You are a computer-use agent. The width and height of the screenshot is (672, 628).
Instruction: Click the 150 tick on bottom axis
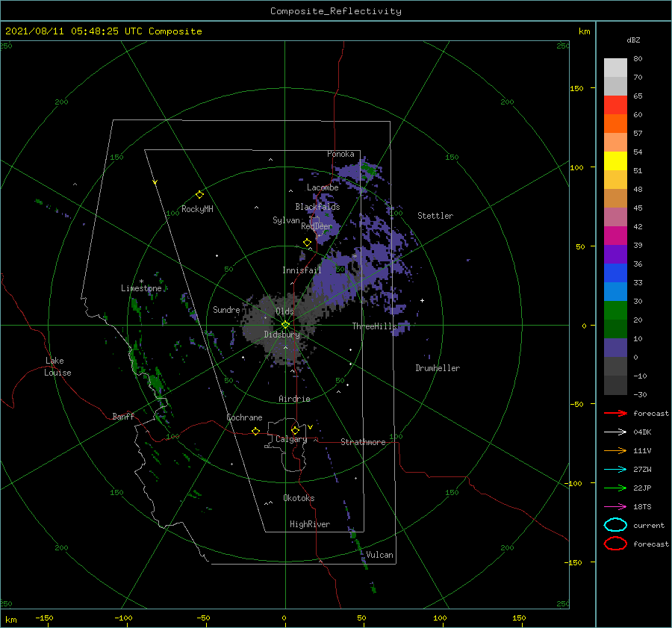(x=519, y=618)
